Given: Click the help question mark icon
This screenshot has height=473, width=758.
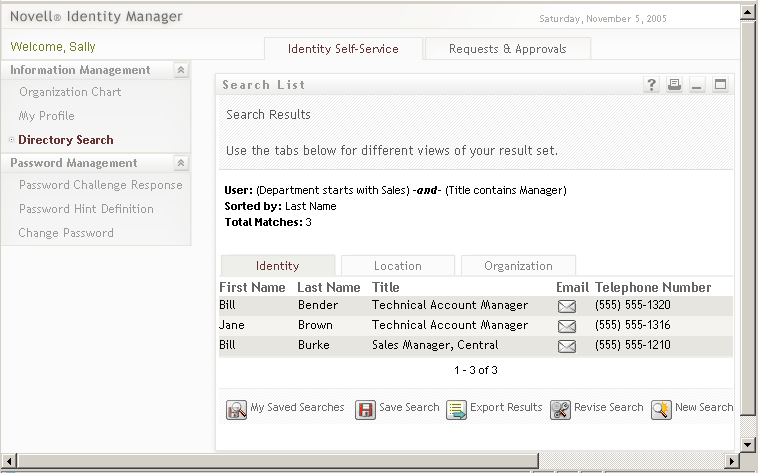Looking at the screenshot, I should coord(652,85).
